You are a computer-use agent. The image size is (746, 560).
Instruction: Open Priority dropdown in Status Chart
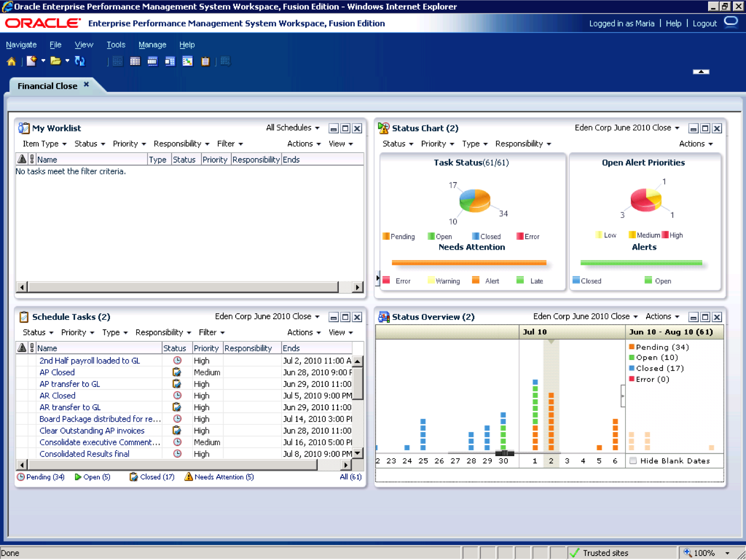point(438,144)
